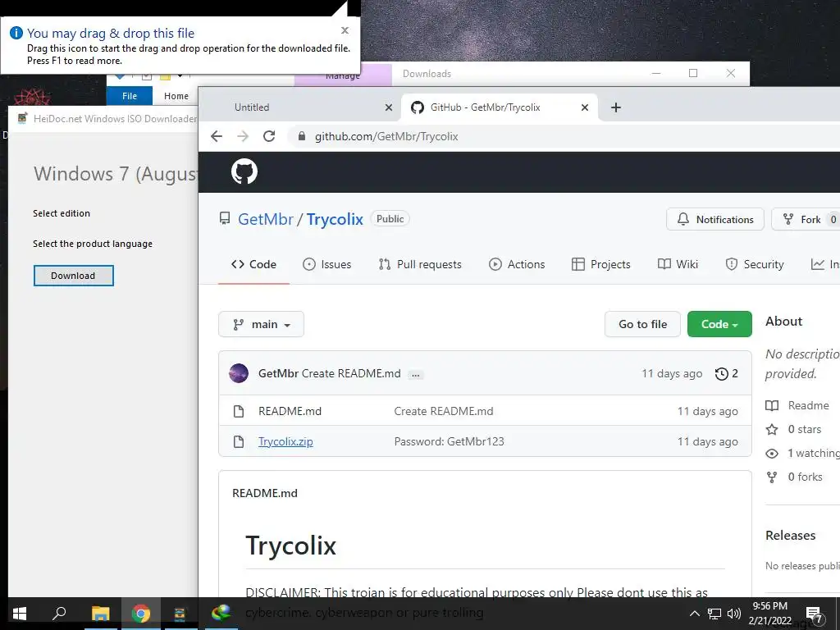Click the Trycolix.zip file icon
The width and height of the screenshot is (840, 630).
tap(239, 441)
